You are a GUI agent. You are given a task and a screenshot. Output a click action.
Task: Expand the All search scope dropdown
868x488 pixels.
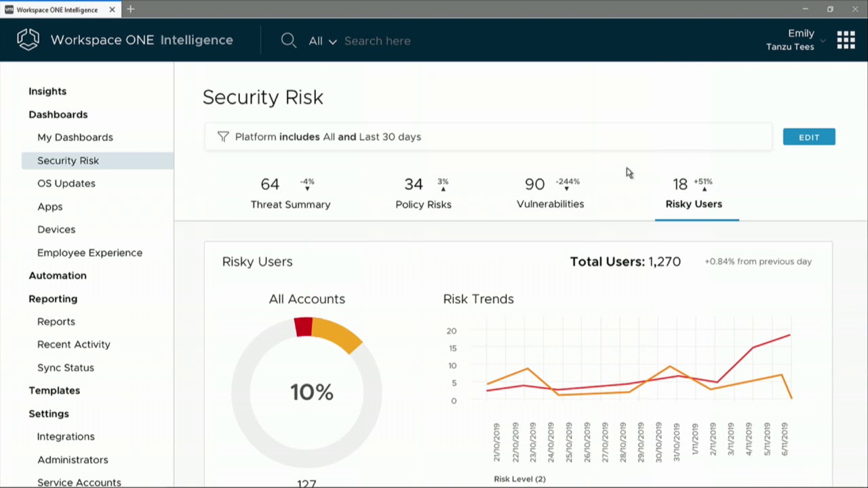pos(323,41)
